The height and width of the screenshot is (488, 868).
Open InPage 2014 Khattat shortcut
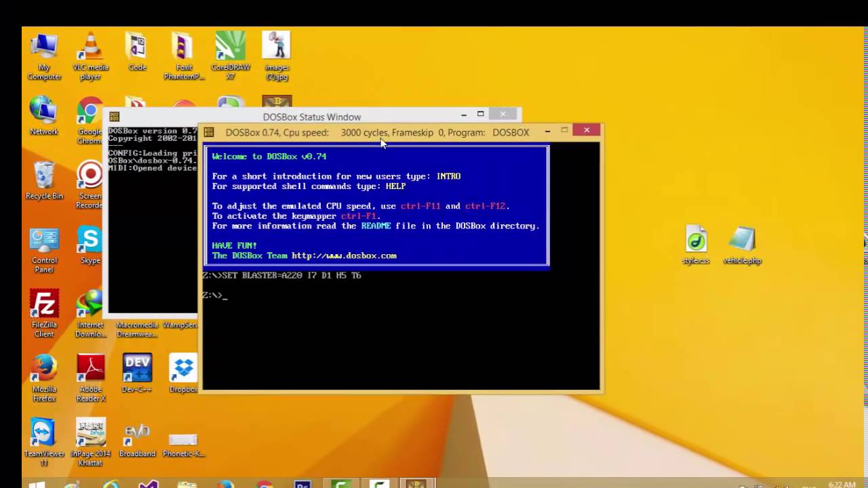tap(90, 443)
